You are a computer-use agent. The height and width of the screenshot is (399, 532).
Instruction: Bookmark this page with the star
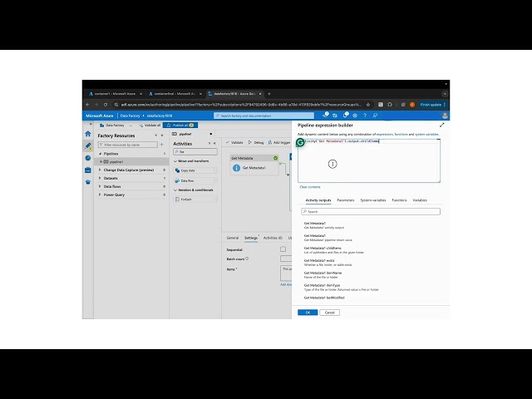point(368,105)
